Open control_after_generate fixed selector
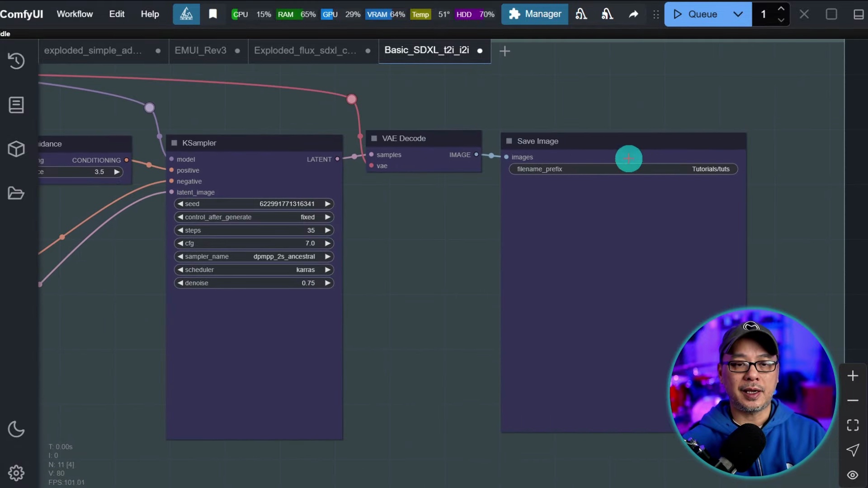868x488 pixels. [254, 217]
